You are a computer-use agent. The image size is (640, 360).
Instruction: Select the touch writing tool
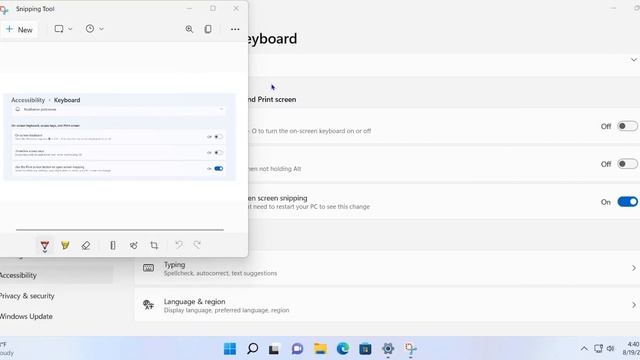[x=133, y=245]
